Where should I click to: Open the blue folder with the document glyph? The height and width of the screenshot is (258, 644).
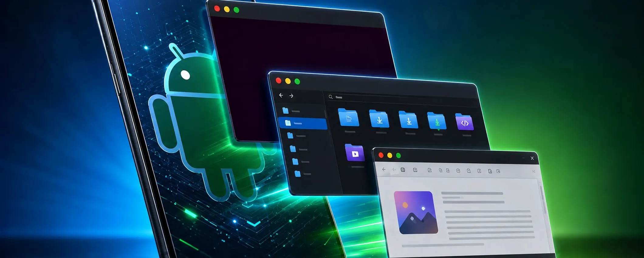click(348, 117)
